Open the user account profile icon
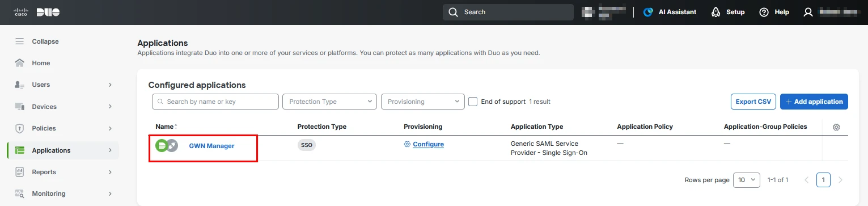This screenshot has height=206, width=868. click(808, 12)
